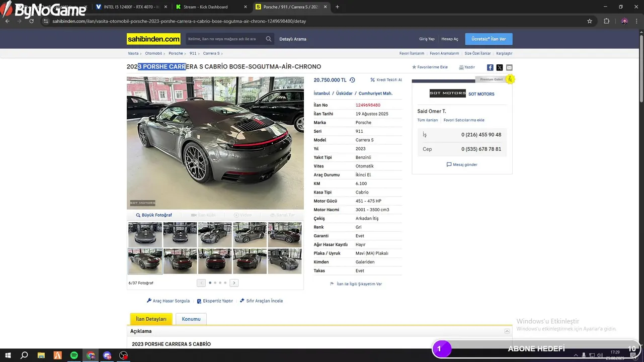This screenshot has height=362, width=644.
Task: Click Favori Satıcılarıma ekle link
Action: (464, 120)
